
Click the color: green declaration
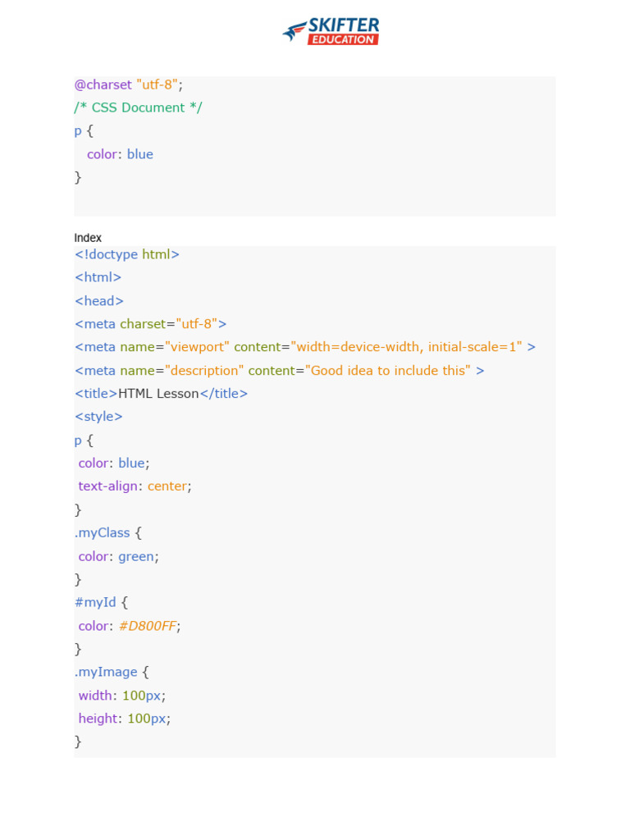click(x=118, y=556)
